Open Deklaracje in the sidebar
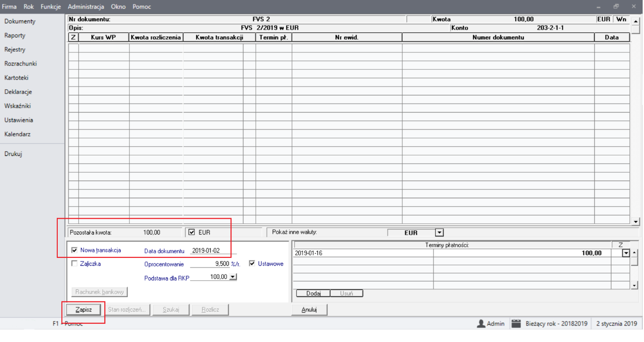Screen dimensions: 644x342 tap(18, 92)
